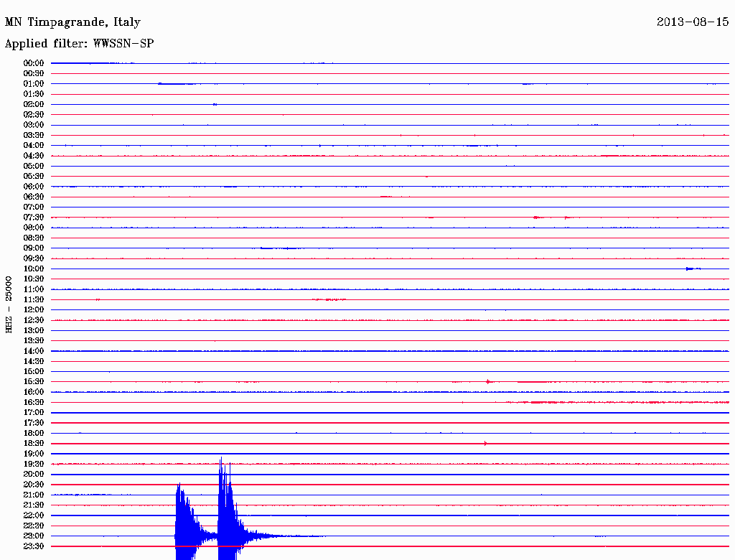Click the '04:30' time label
735x560 pixels.
pyautogui.click(x=33, y=156)
